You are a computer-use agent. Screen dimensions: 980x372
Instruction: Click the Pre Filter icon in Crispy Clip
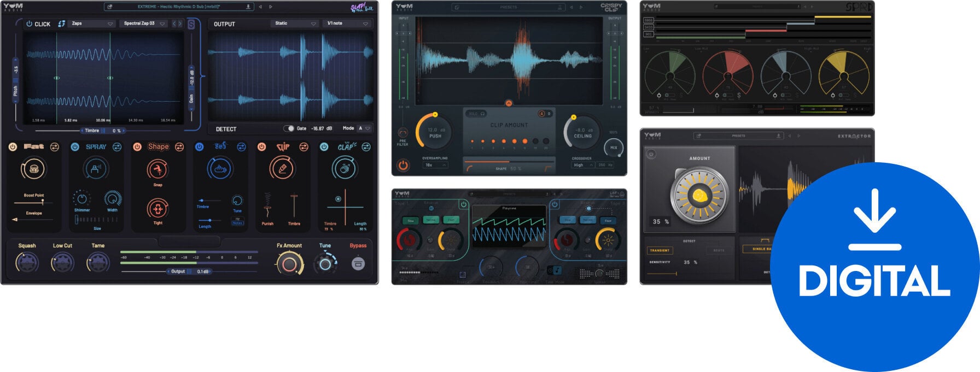[402, 133]
